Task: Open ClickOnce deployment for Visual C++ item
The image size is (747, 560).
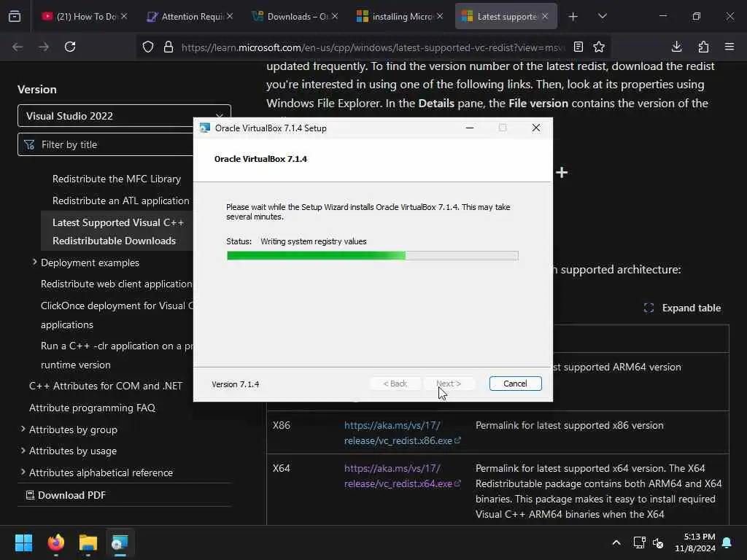Action: [x=117, y=315]
